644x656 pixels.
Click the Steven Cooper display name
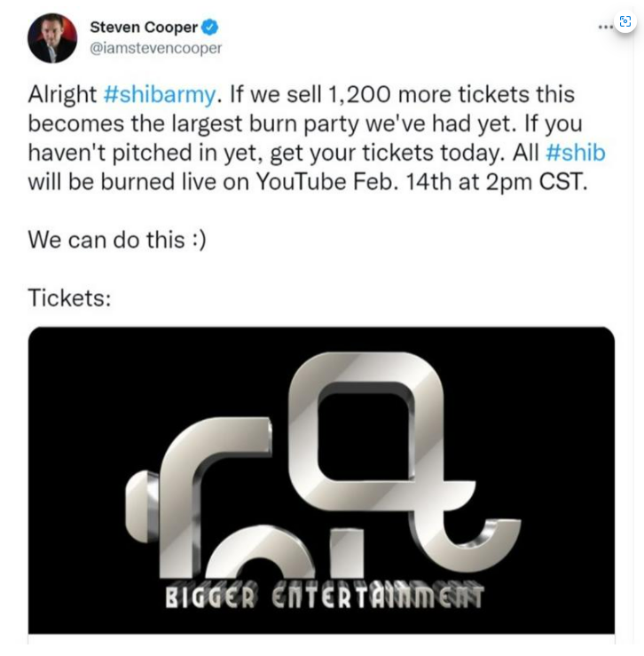click(x=144, y=28)
